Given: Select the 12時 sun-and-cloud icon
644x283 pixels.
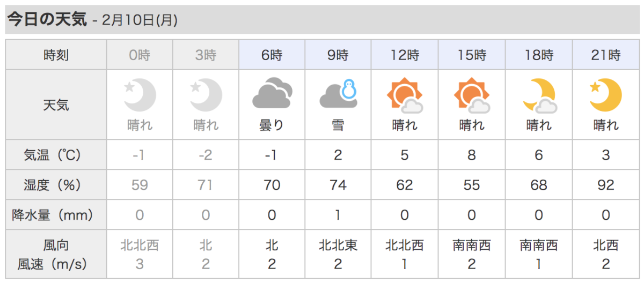Looking at the screenshot, I should (405, 95).
